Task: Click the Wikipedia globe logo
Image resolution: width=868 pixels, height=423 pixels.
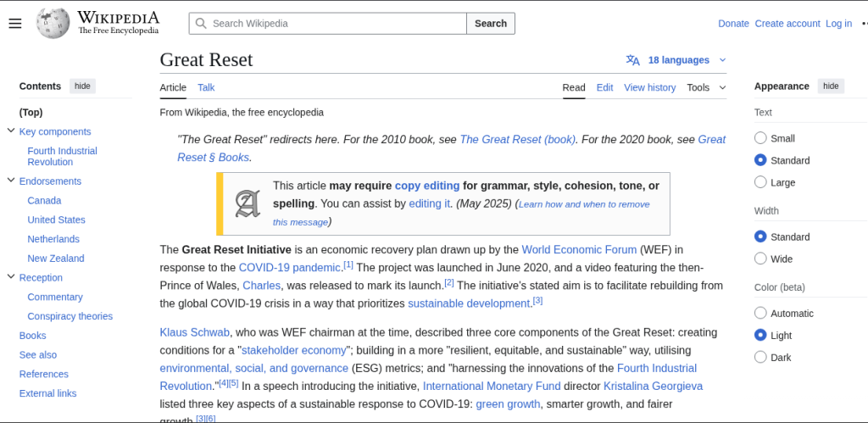Action: click(x=53, y=23)
